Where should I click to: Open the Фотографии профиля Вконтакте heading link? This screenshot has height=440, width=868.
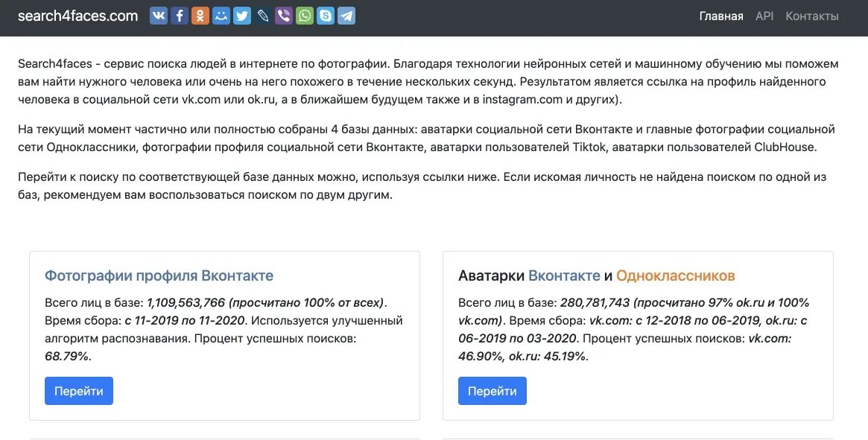point(159,275)
